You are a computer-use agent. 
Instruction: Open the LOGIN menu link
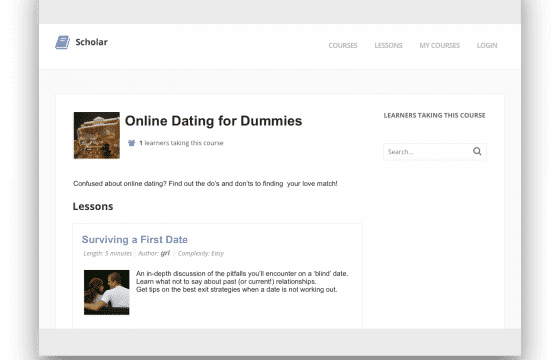pos(487,45)
